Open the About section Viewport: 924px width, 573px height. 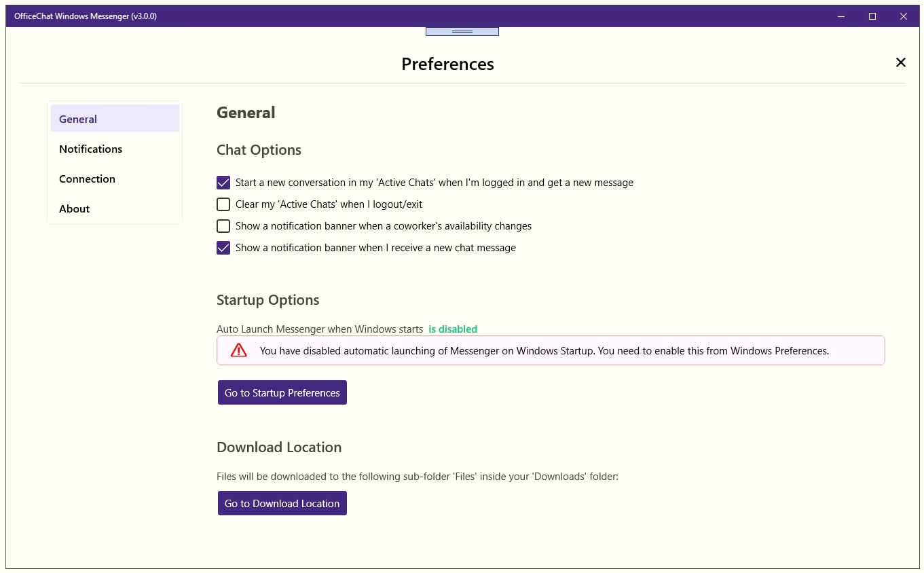[x=74, y=208]
